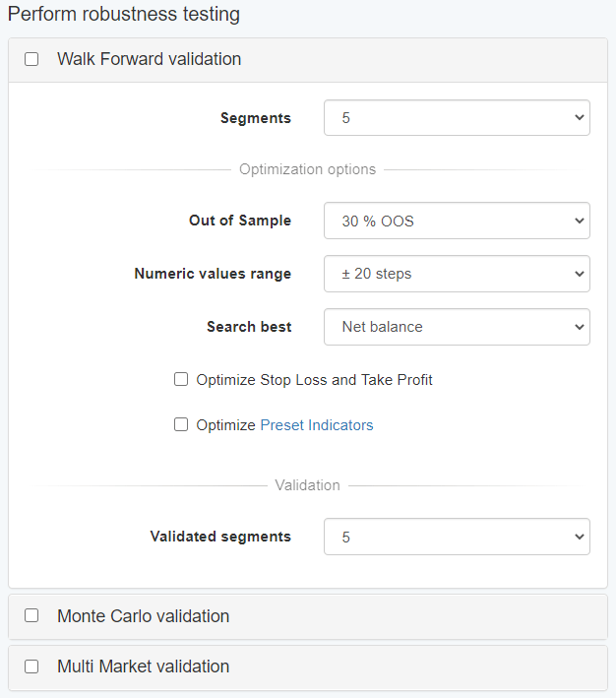This screenshot has width=616, height=698.
Task: Check the Multi Market validation box
Action: pyautogui.click(x=31, y=666)
